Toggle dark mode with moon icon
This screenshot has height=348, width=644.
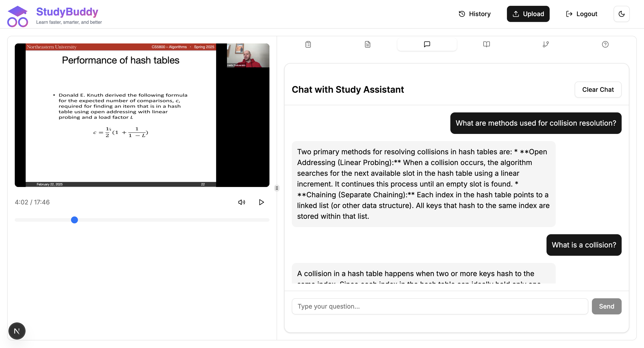621,14
